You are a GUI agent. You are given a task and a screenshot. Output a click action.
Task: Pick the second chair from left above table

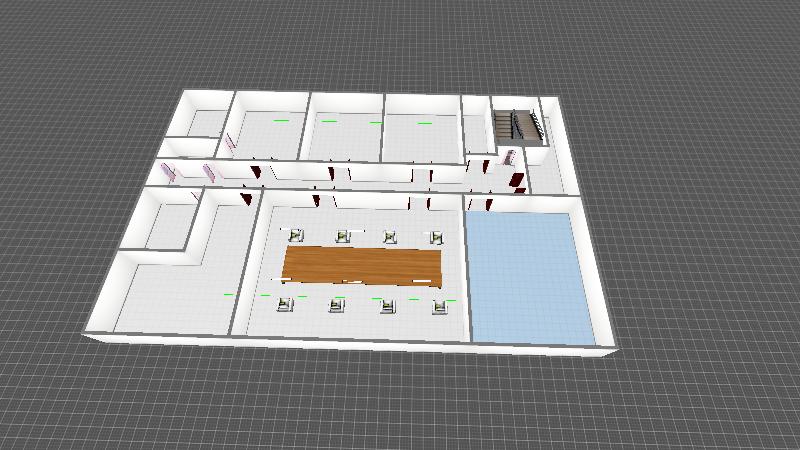point(343,236)
